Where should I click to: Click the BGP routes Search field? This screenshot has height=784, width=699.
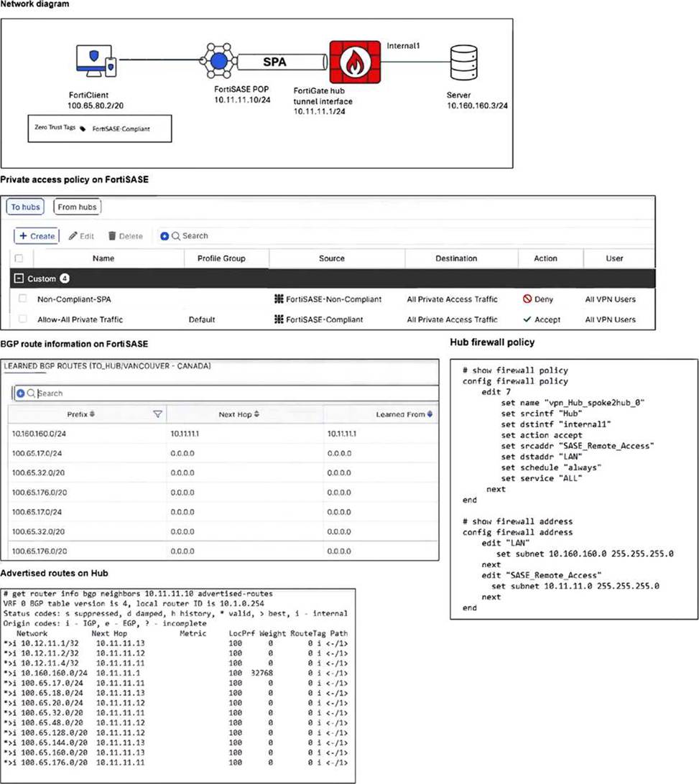pyautogui.click(x=230, y=393)
